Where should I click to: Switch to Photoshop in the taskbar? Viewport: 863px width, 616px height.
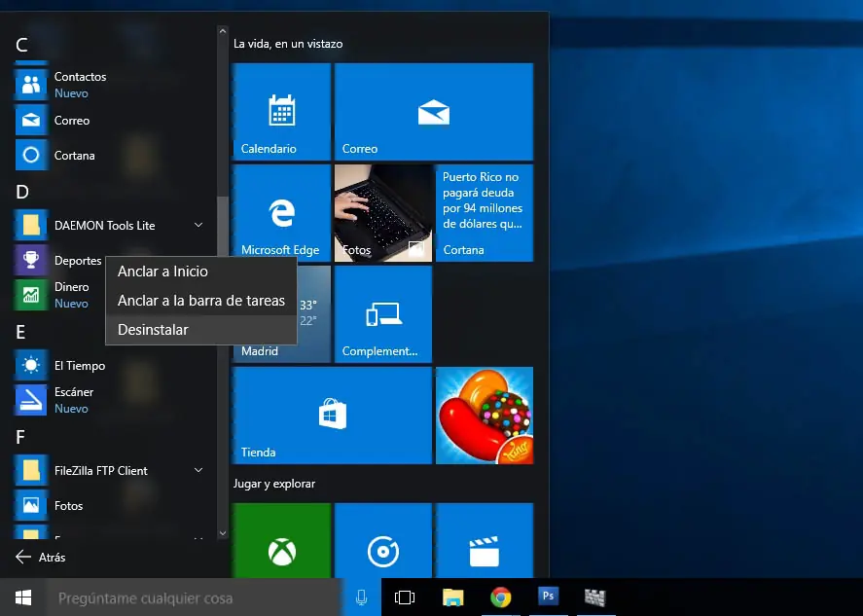pos(548,597)
